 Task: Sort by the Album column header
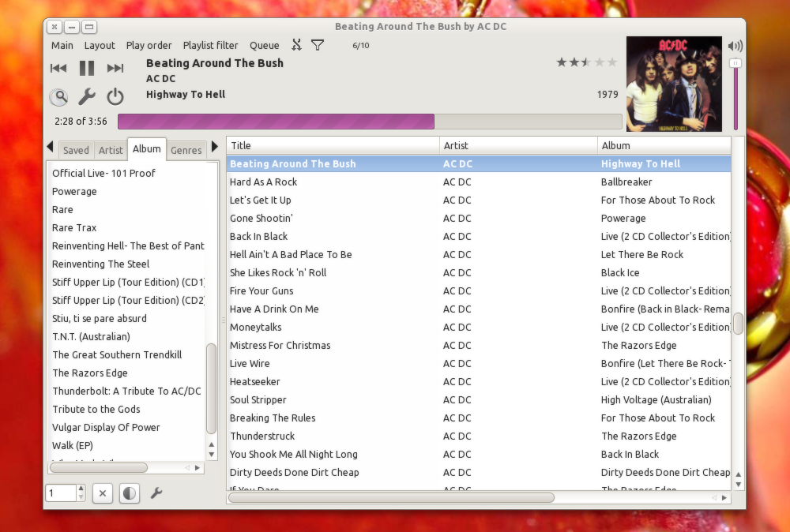click(x=664, y=145)
